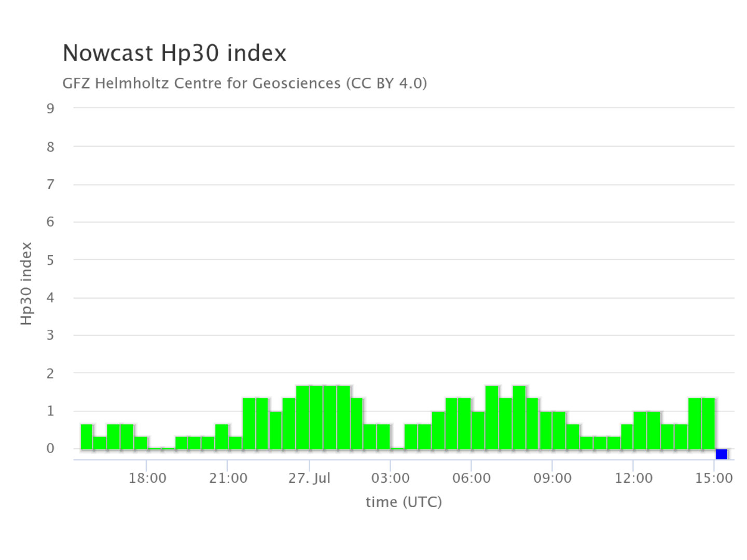
Task: Click the '06:00' time axis label
Action: [x=471, y=478]
